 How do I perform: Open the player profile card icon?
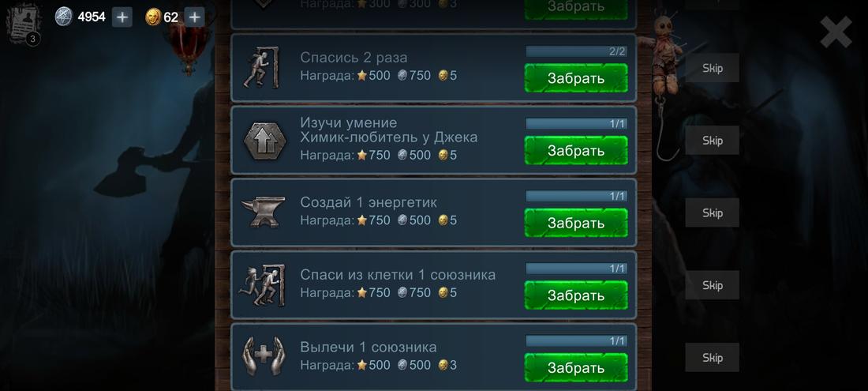click(x=24, y=22)
